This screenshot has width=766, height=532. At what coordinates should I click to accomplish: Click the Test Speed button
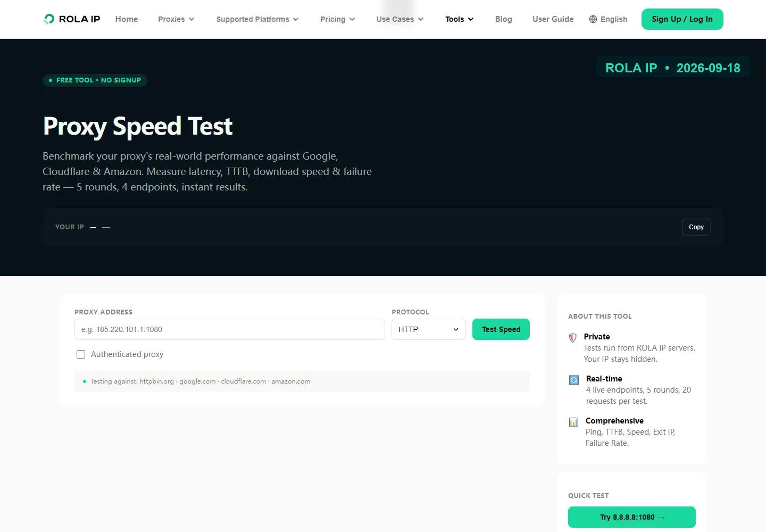pos(501,329)
